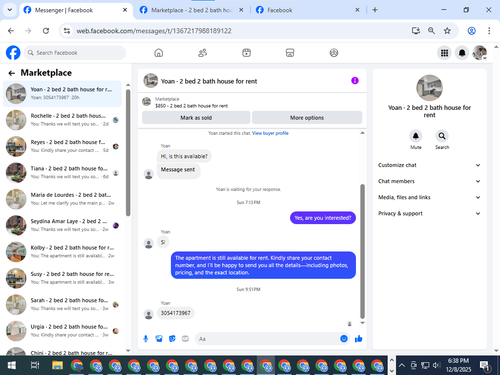Open Rochelle's conversation in the list
Image resolution: width=500 pixels, height=375 pixels.
pyautogui.click(x=62, y=120)
